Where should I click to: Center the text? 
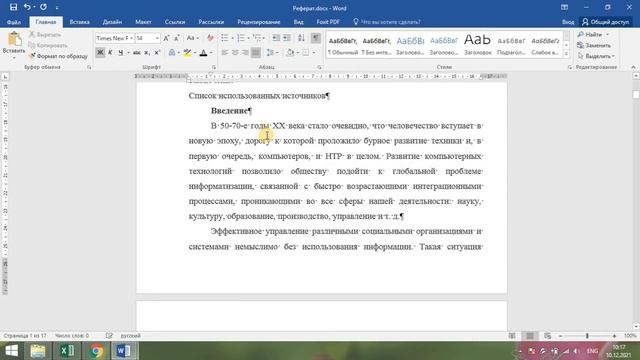pos(235,53)
